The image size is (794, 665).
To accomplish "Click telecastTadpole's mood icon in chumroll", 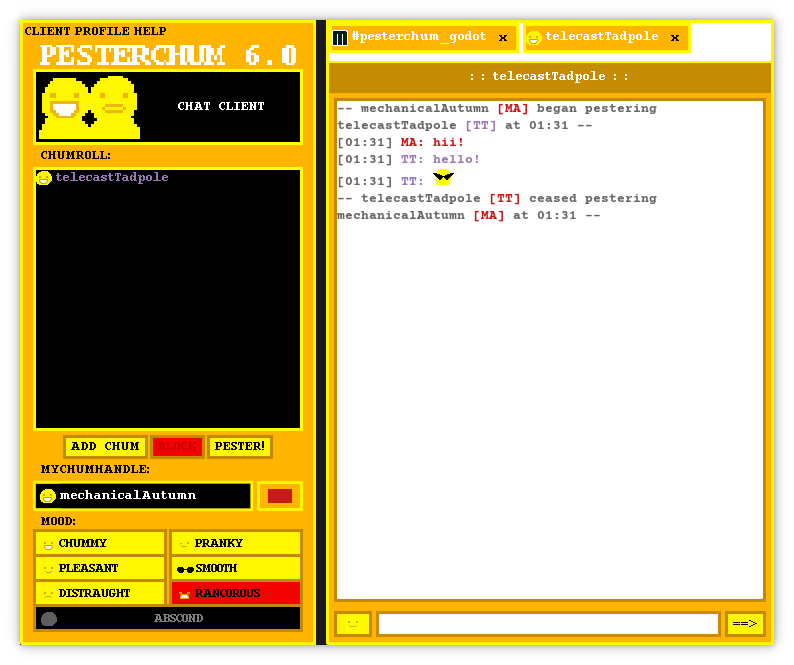I will tap(44, 178).
